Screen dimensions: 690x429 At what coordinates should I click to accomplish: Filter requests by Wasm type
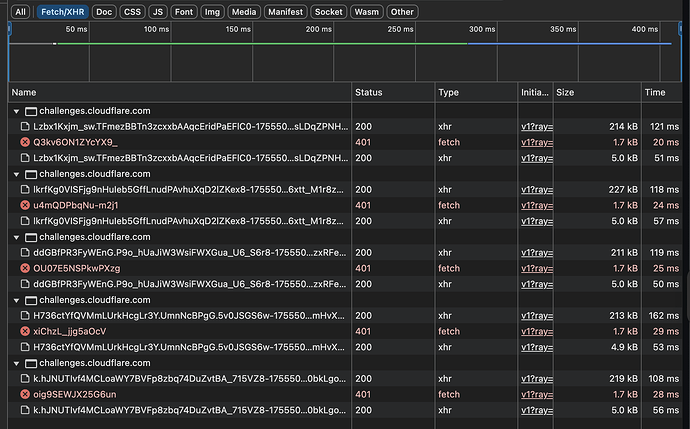(x=367, y=12)
